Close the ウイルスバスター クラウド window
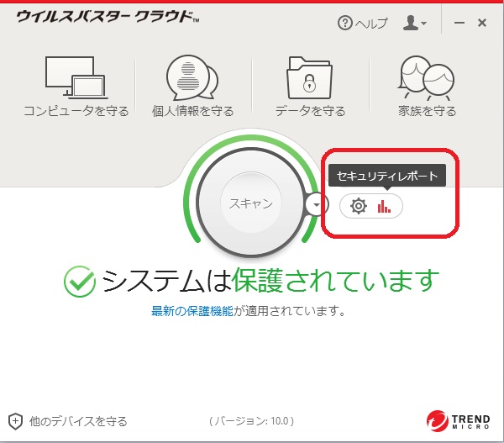Viewport: 504px width, 443px height. point(482,23)
